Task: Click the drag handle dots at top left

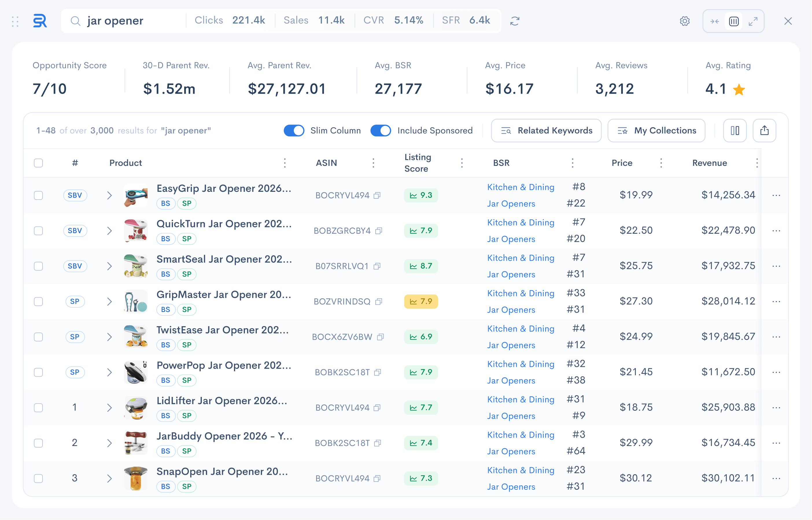Action: [15, 21]
